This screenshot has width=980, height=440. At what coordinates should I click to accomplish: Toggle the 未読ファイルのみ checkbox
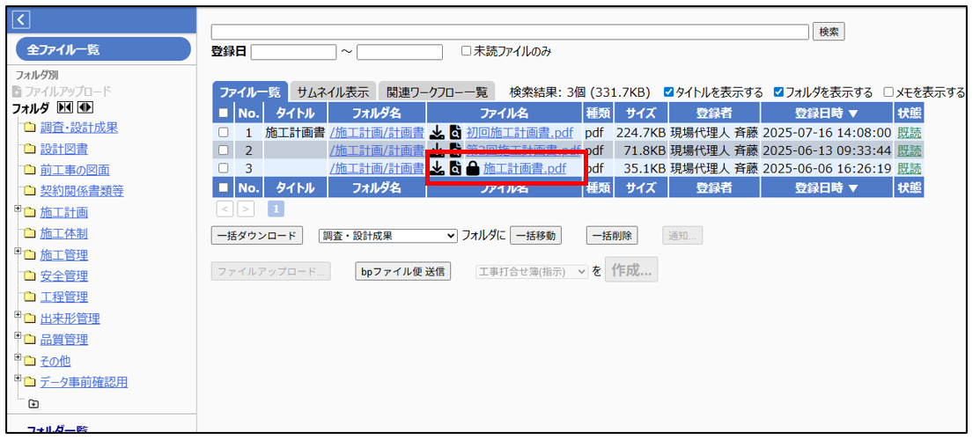point(467,52)
